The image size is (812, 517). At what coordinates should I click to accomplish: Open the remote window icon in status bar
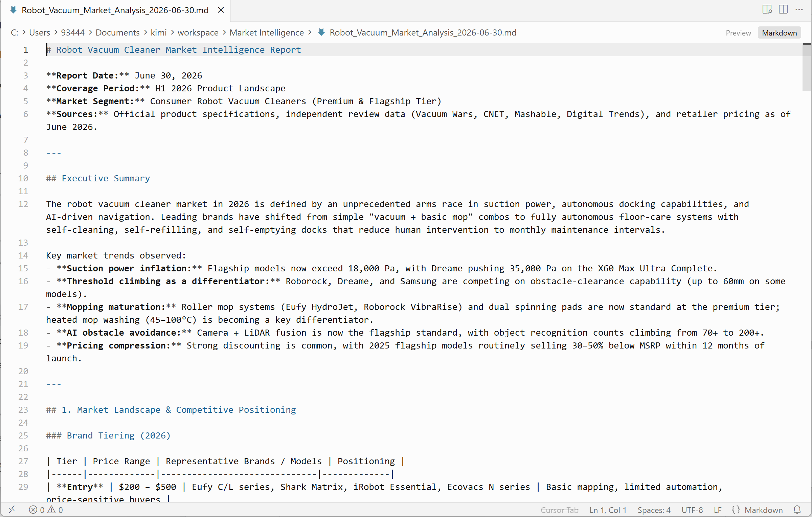coord(12,510)
